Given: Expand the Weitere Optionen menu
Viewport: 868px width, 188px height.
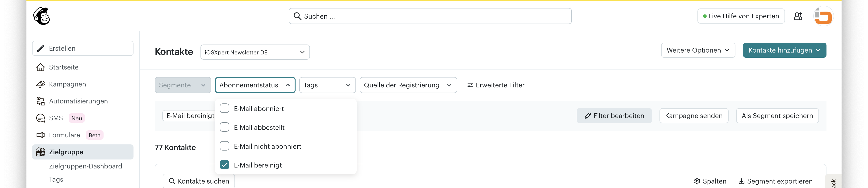Looking at the screenshot, I should coord(698,50).
